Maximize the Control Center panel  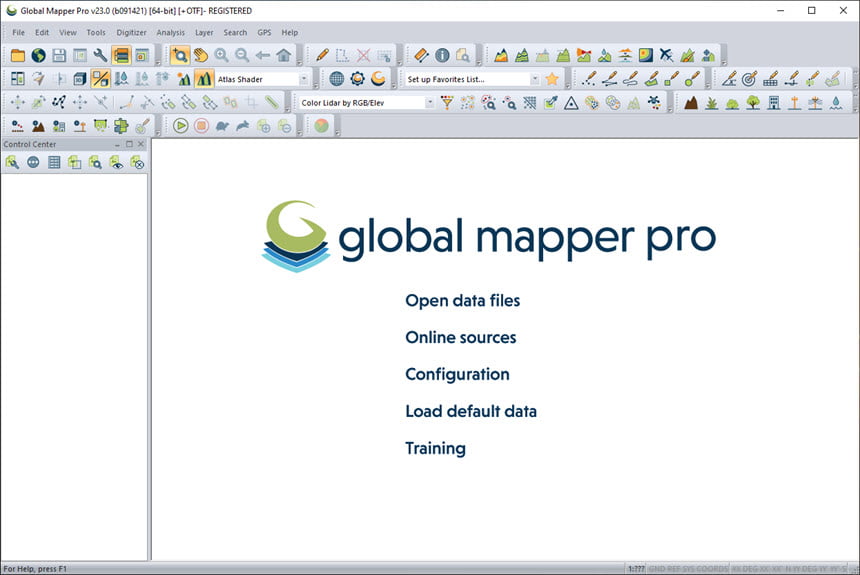click(x=129, y=144)
